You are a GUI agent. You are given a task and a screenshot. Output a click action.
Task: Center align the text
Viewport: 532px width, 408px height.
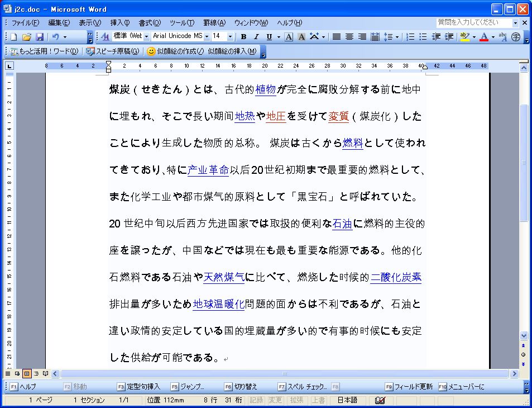pyautogui.click(x=349, y=37)
